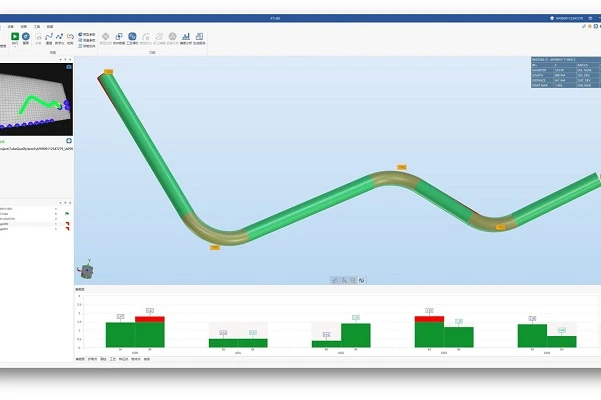Click the orange label at the tube's start

(x=108, y=71)
